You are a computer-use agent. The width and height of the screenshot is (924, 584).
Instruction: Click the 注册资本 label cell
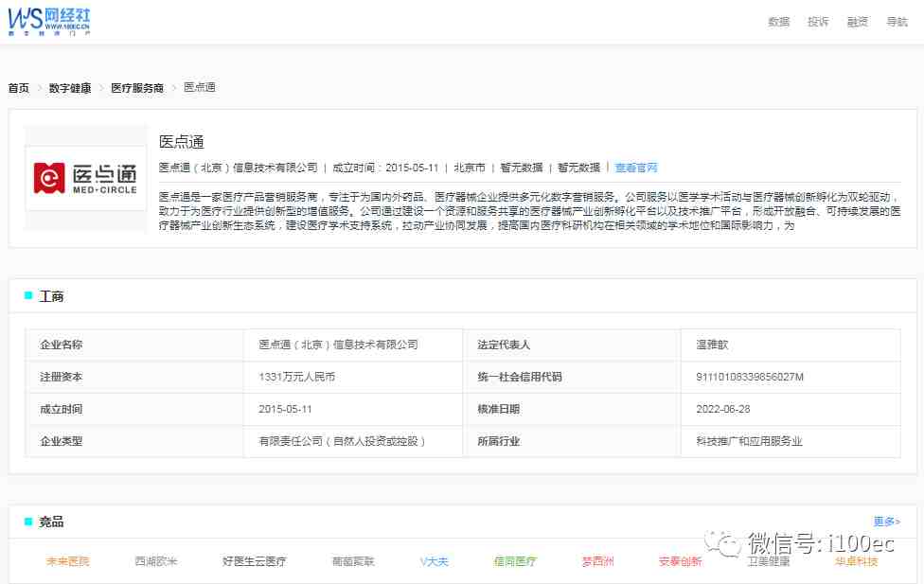62,377
